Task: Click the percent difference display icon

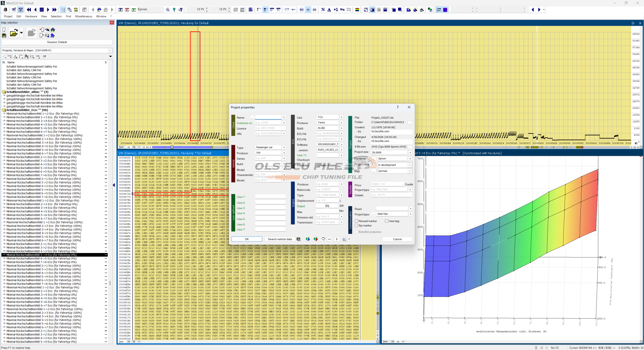Action: [323, 10]
